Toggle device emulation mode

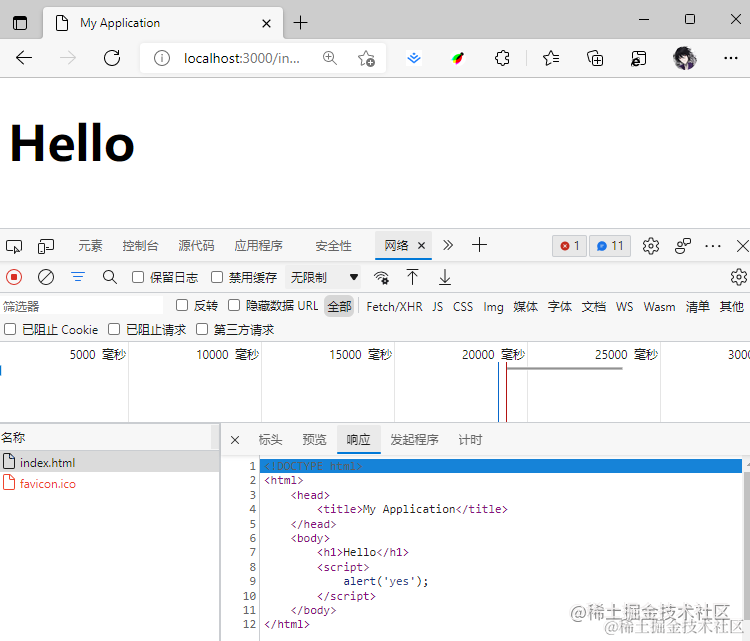pos(46,246)
